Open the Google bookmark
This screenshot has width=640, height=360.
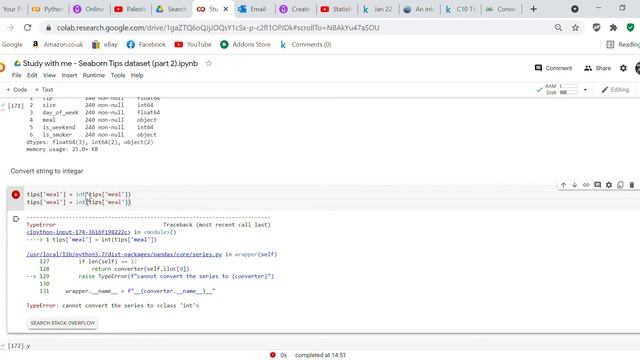[x=12, y=44]
